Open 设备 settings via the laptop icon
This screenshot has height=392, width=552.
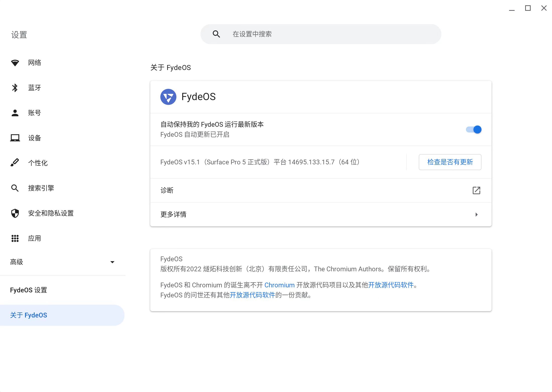coord(15,138)
